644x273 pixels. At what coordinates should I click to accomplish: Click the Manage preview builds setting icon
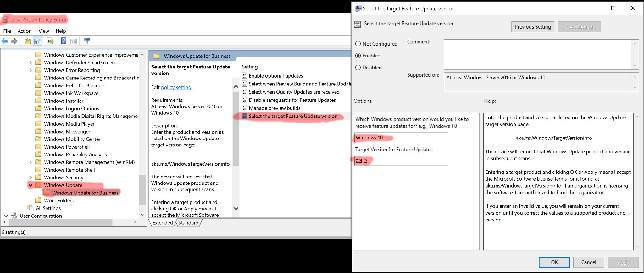pos(244,108)
